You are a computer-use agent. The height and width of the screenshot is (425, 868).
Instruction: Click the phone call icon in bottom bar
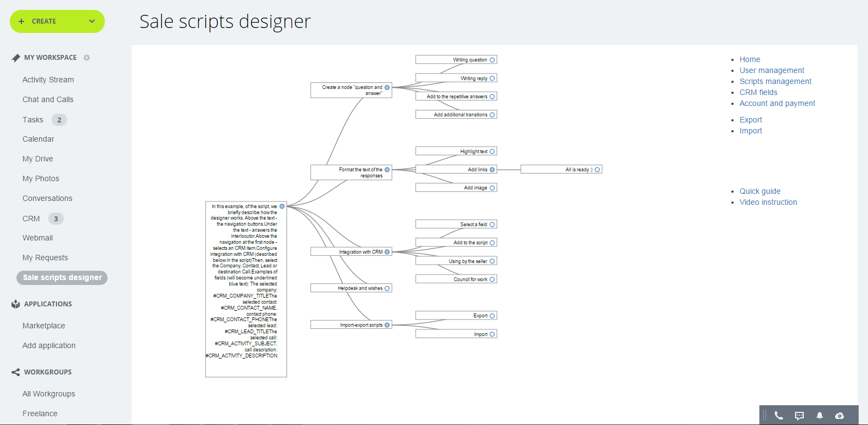[x=779, y=416]
